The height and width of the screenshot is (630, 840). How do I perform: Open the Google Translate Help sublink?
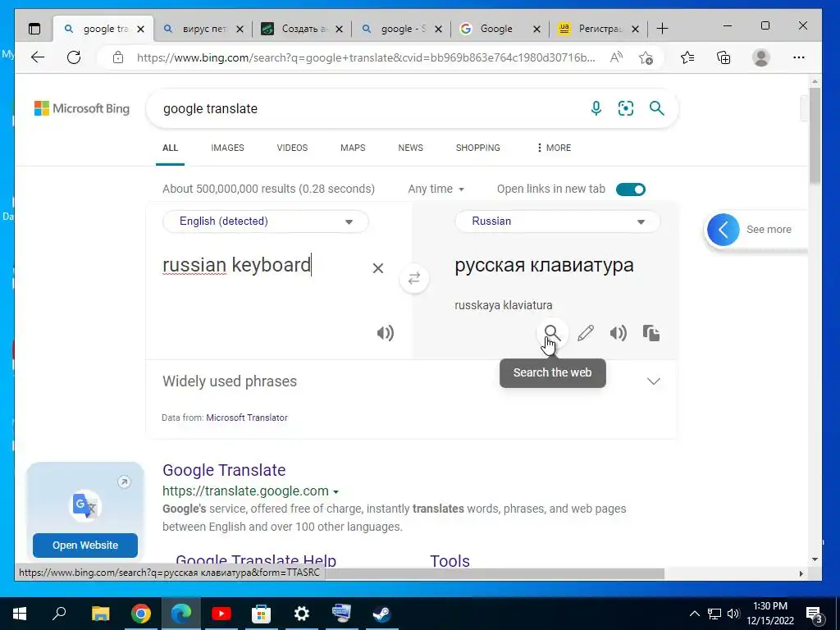(256, 560)
